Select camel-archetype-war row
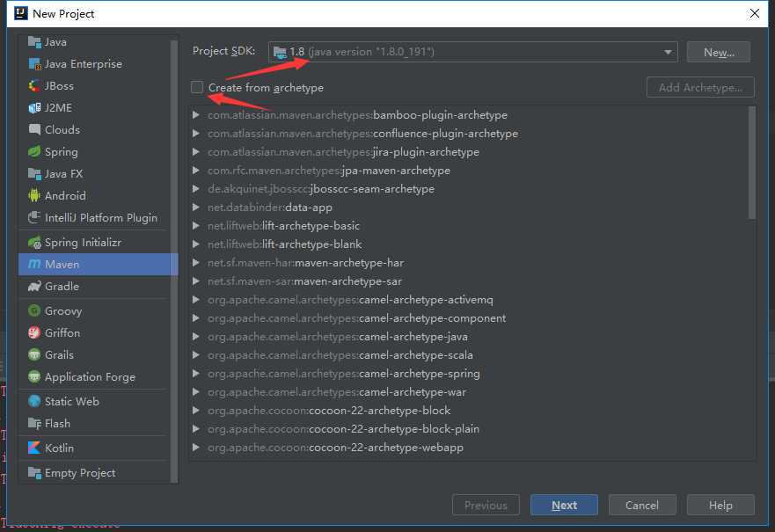775x532 pixels. click(x=472, y=392)
